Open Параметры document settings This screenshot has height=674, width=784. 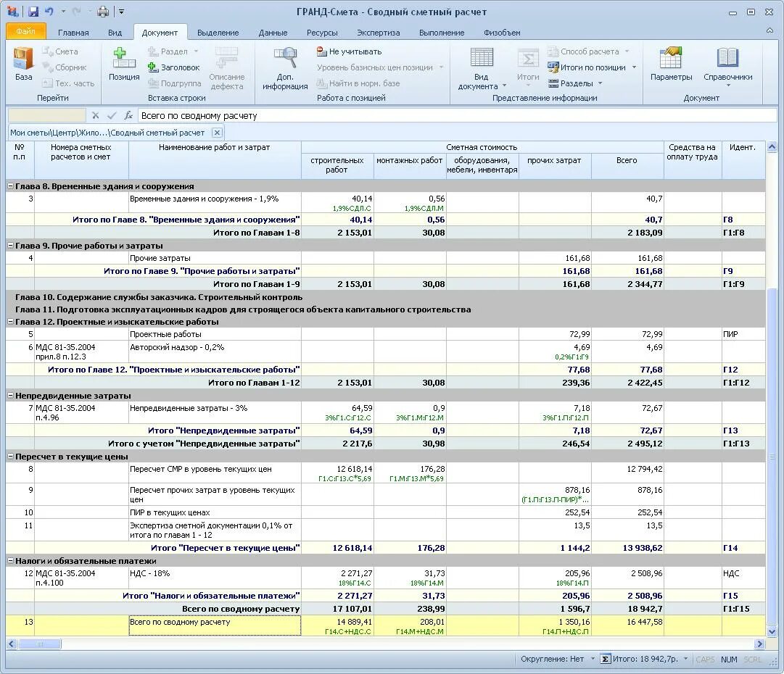point(671,64)
